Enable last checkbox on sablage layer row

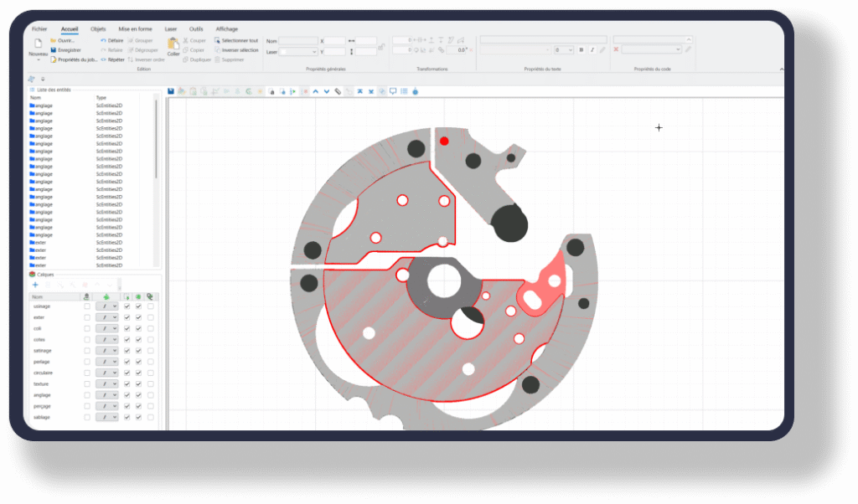[x=150, y=417]
